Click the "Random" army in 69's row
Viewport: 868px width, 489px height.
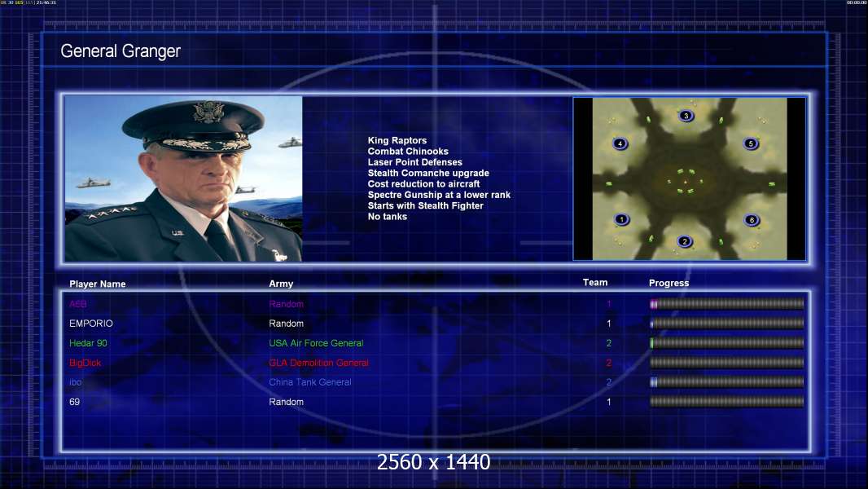286,402
